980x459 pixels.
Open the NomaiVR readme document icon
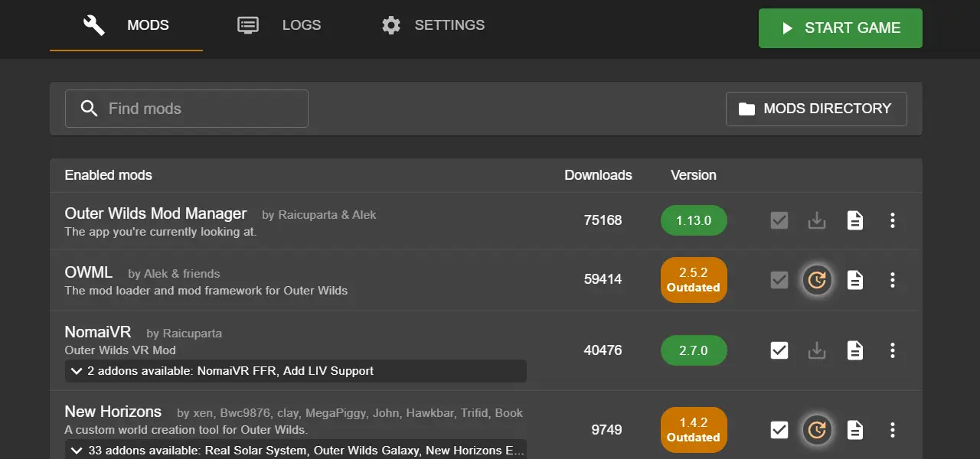pyautogui.click(x=854, y=350)
